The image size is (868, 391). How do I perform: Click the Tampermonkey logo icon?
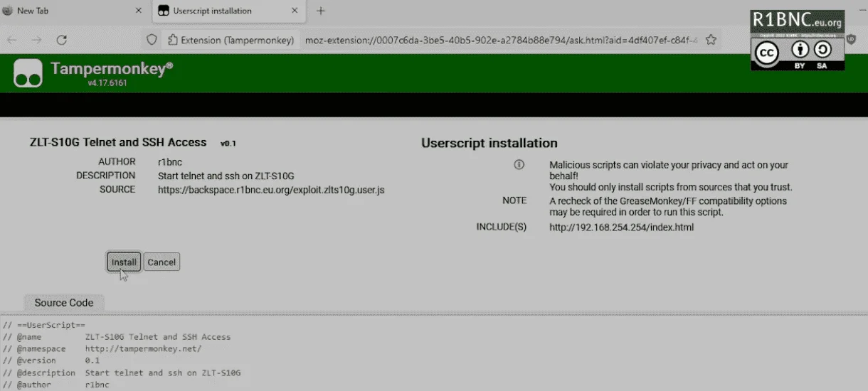tap(28, 73)
